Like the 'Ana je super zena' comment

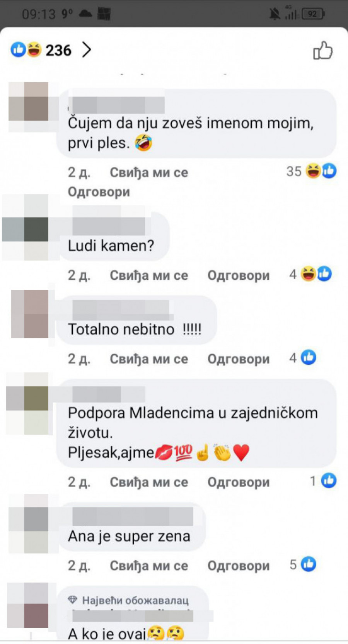click(149, 566)
